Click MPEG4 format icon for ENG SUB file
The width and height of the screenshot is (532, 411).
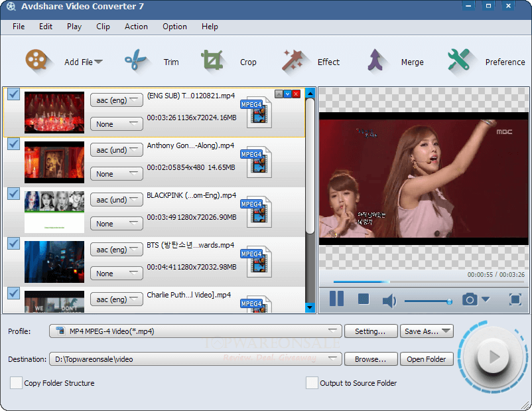257,112
